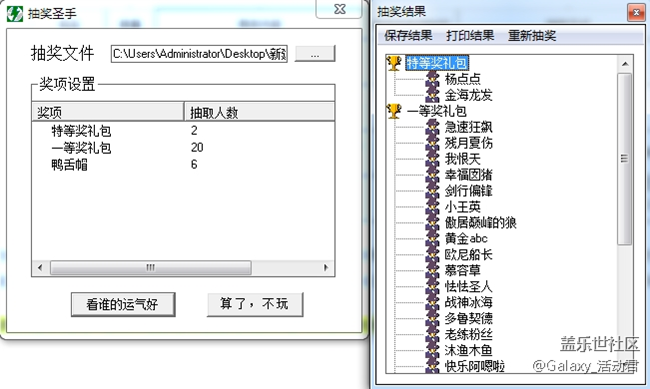Select winner 急速狂飙 in results tree
Viewport: 650px width, 389px height.
click(x=468, y=127)
